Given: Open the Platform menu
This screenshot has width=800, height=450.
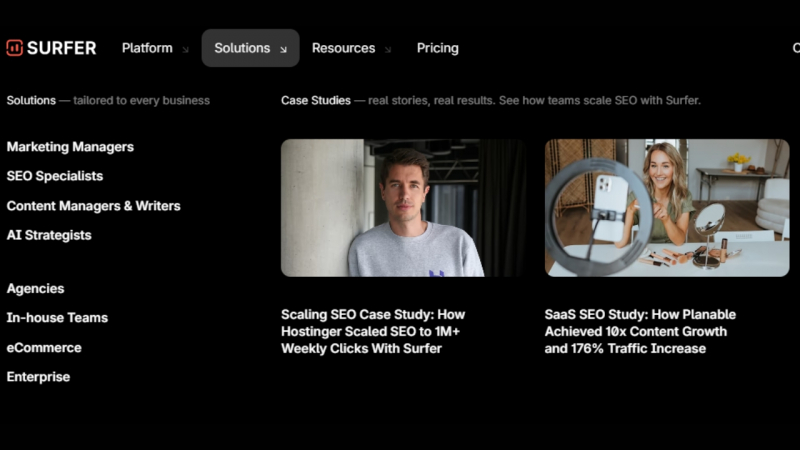Looking at the screenshot, I should point(147,48).
